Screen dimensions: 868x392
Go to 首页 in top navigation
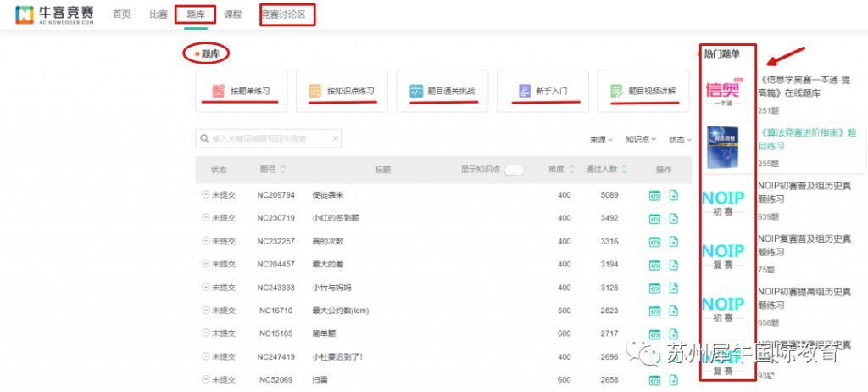[x=121, y=14]
